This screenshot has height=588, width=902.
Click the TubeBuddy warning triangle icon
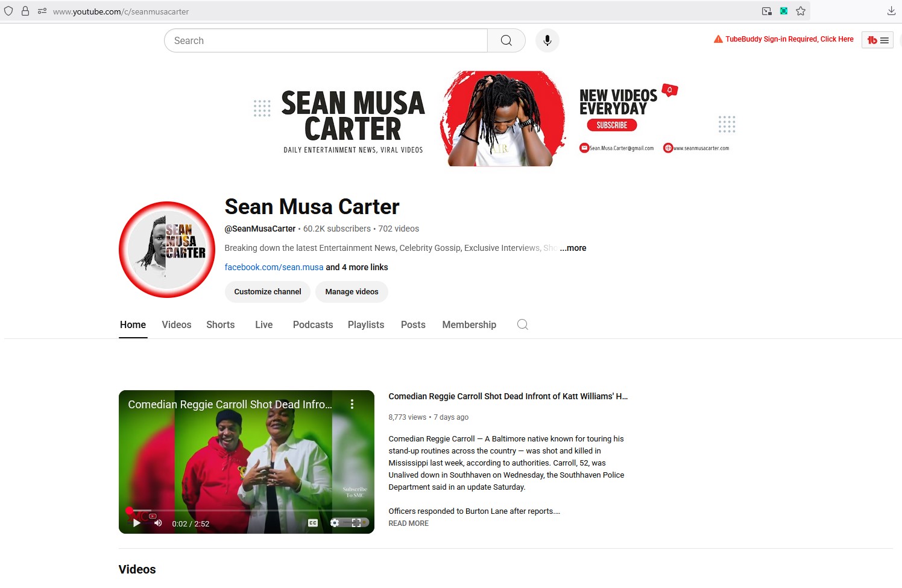(x=718, y=39)
